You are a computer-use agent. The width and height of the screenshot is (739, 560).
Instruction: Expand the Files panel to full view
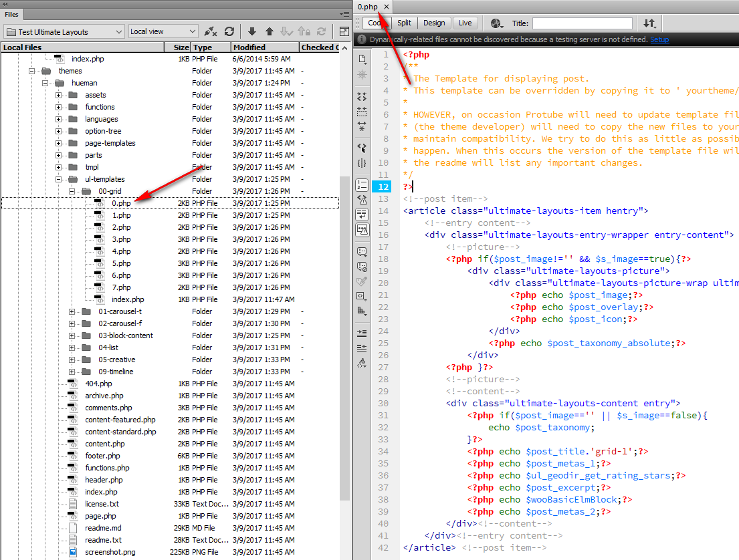pyautogui.click(x=344, y=31)
